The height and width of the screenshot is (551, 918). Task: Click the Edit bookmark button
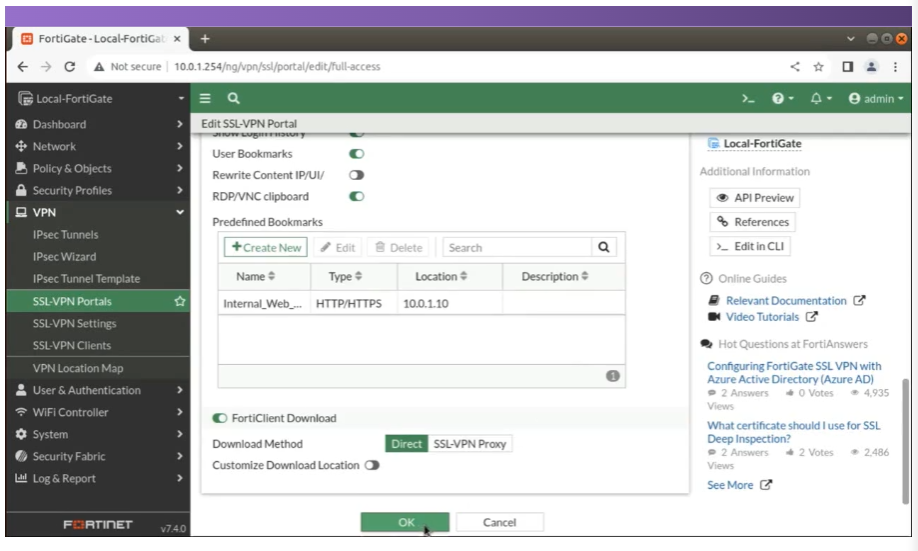(338, 247)
